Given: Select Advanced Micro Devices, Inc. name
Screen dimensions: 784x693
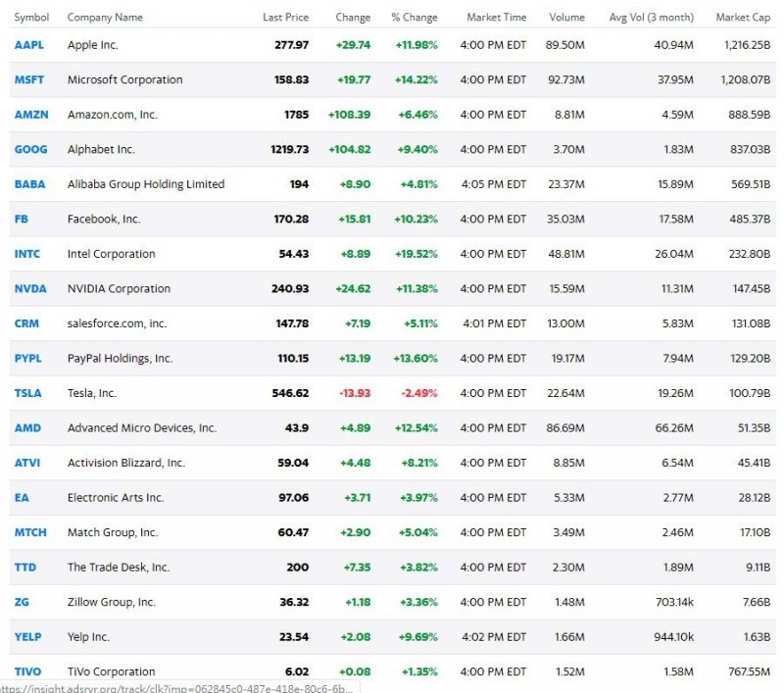Looking at the screenshot, I should (142, 428).
